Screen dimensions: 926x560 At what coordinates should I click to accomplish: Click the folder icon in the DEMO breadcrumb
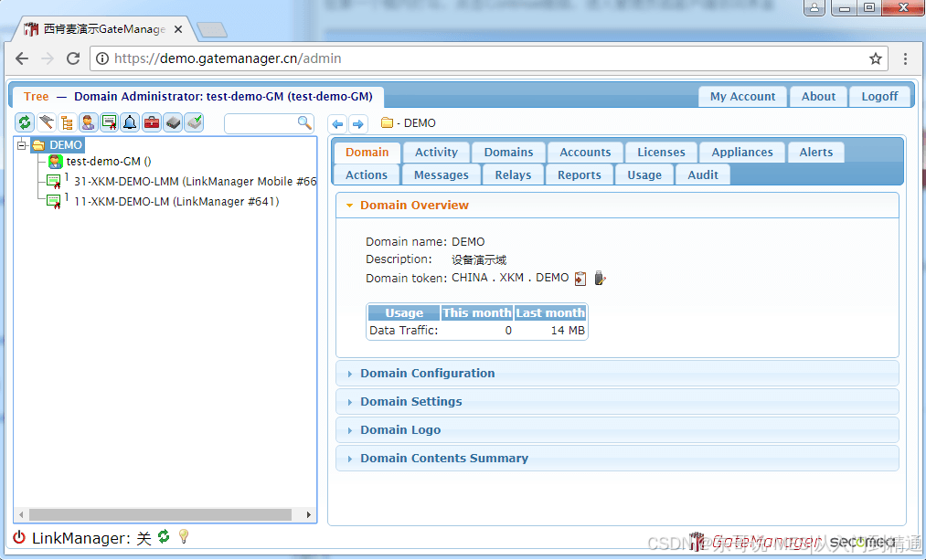point(388,122)
